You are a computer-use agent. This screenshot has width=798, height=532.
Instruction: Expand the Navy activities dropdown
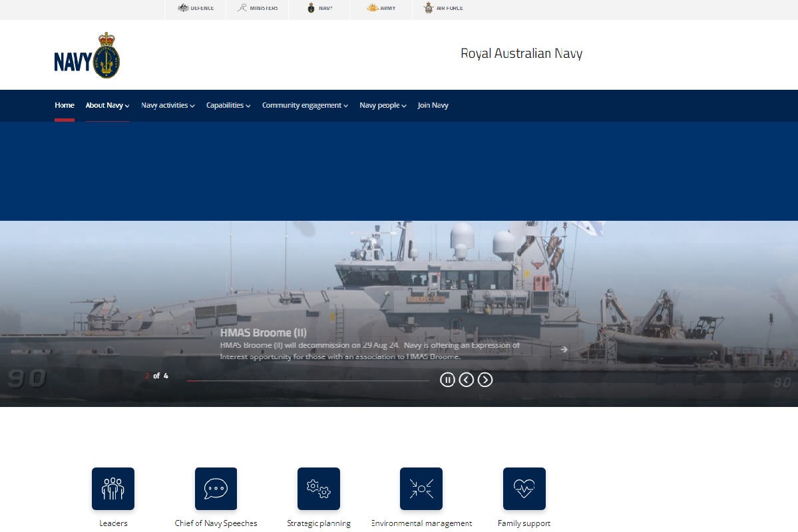coord(168,105)
